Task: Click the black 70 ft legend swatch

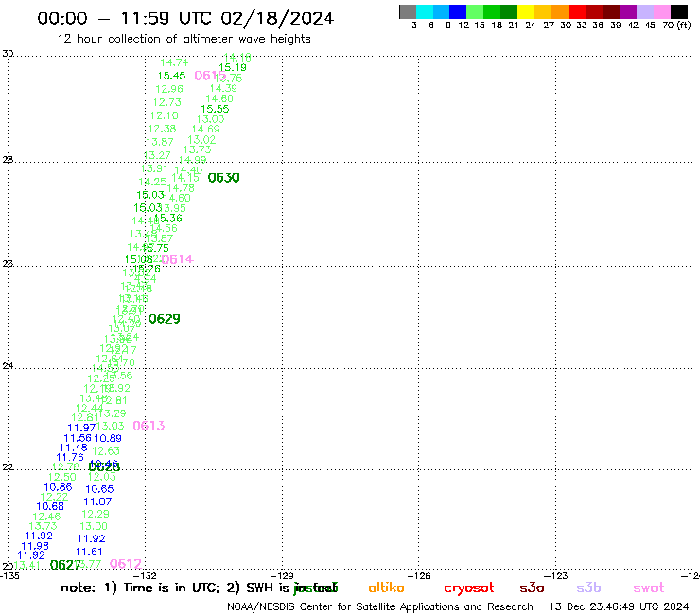Action: pos(678,11)
